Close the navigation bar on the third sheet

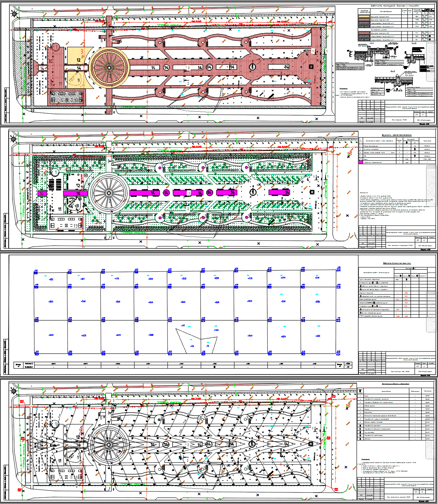click(x=434, y=293)
